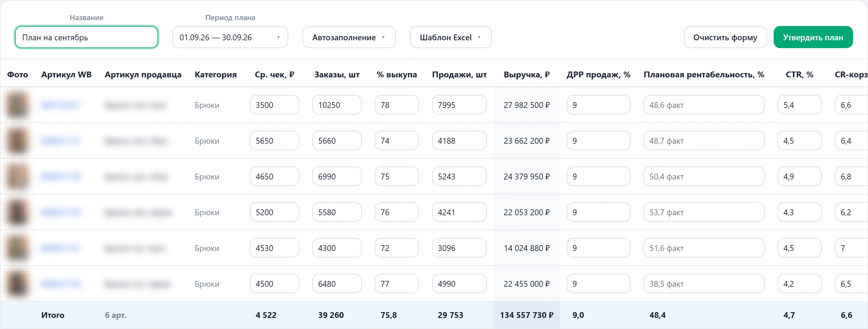Click the Утвердить план button
Image resolution: width=868 pixels, height=329 pixels.
coord(813,37)
